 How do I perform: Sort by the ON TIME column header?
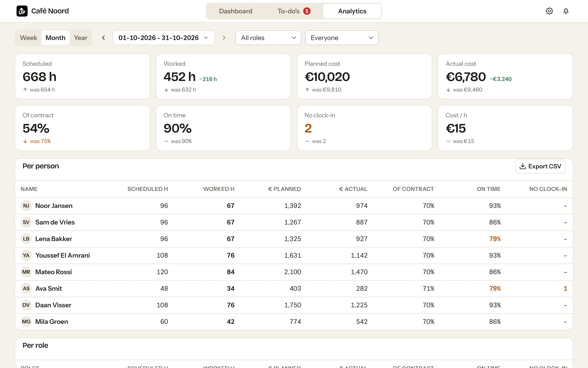click(488, 189)
